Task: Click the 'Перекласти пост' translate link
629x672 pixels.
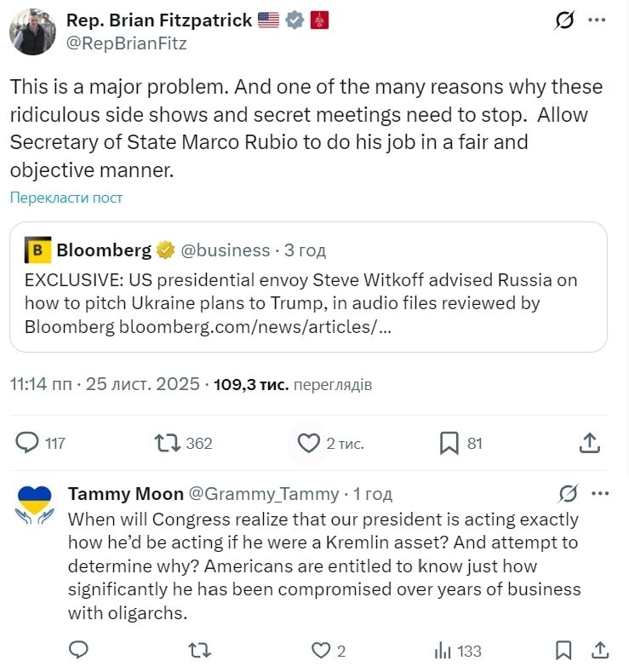Action: 66,198
